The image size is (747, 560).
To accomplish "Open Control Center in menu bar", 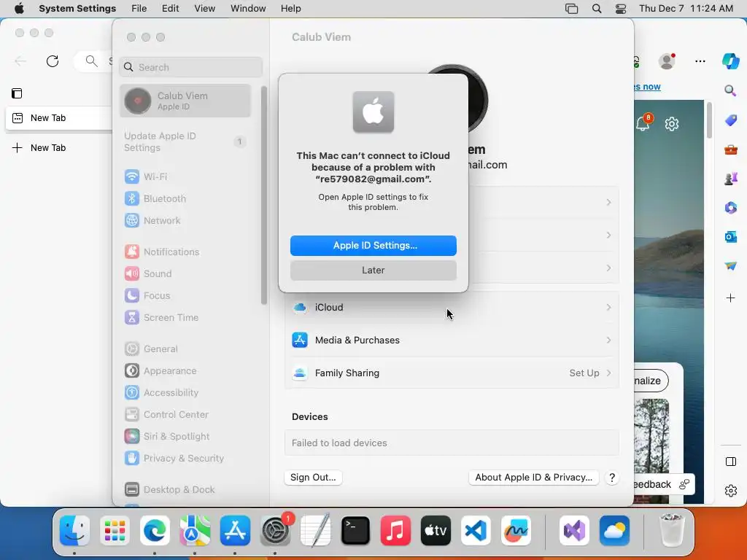I will point(621,9).
